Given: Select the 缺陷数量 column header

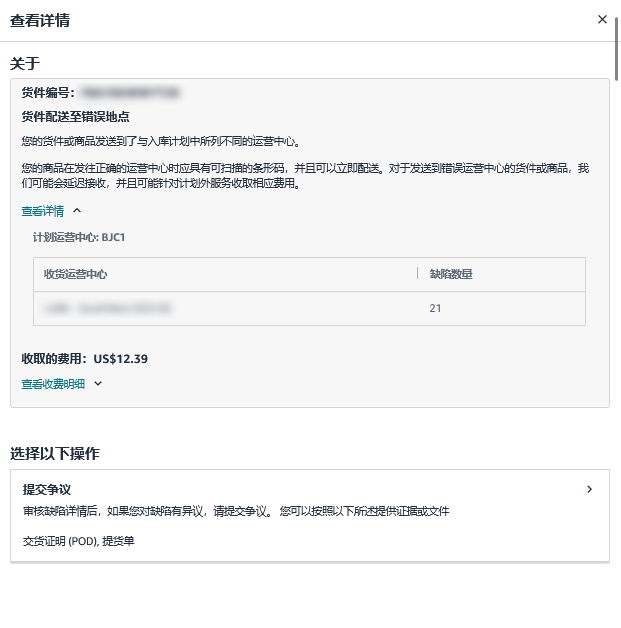Looking at the screenshot, I should (451, 274).
